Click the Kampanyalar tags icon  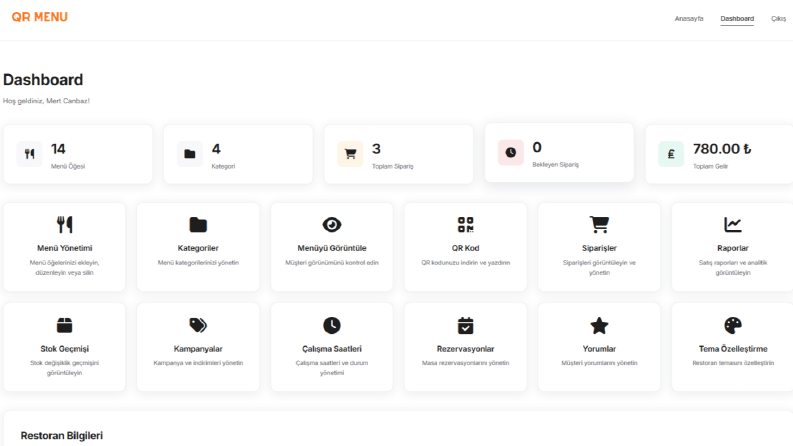pyautogui.click(x=198, y=325)
